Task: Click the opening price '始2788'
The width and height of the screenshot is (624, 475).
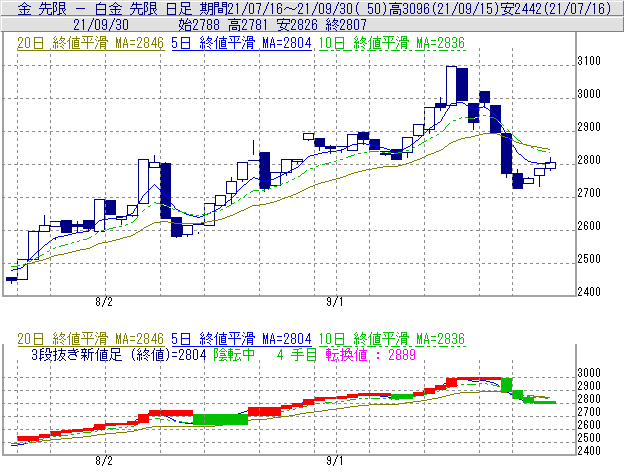Action: click(199, 25)
